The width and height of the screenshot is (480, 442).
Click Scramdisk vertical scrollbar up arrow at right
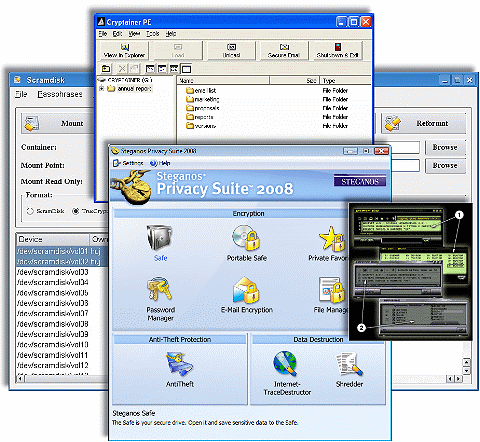(467, 362)
